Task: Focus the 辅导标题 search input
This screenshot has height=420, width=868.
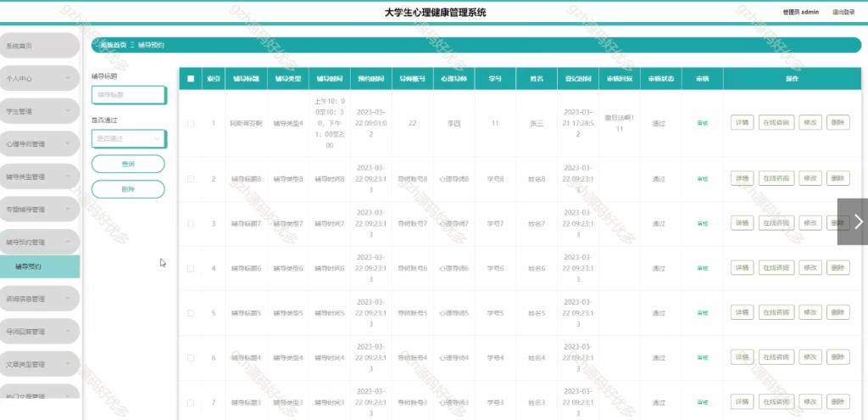Action: point(129,95)
